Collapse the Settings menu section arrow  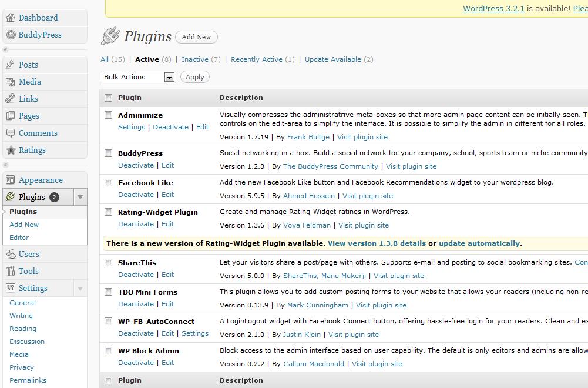80,289
